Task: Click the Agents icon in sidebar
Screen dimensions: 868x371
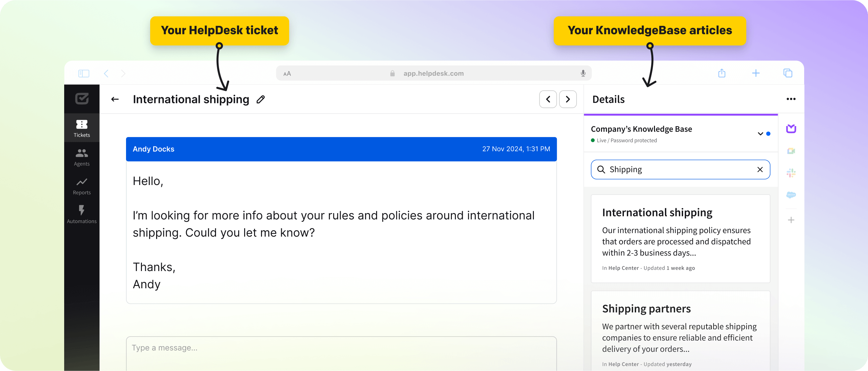Action: tap(82, 157)
